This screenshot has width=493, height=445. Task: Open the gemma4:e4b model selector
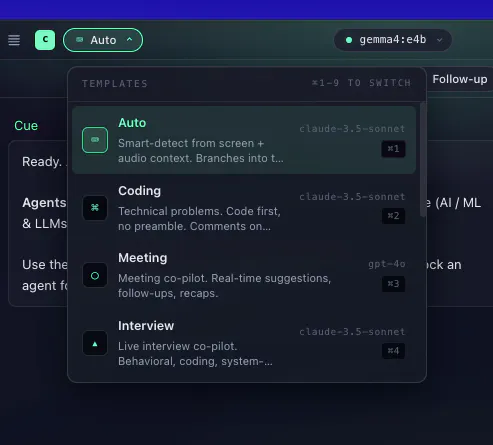(393, 40)
